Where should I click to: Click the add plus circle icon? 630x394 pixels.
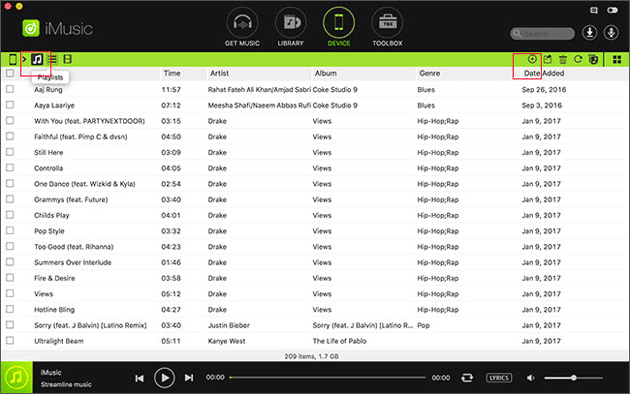[532, 59]
